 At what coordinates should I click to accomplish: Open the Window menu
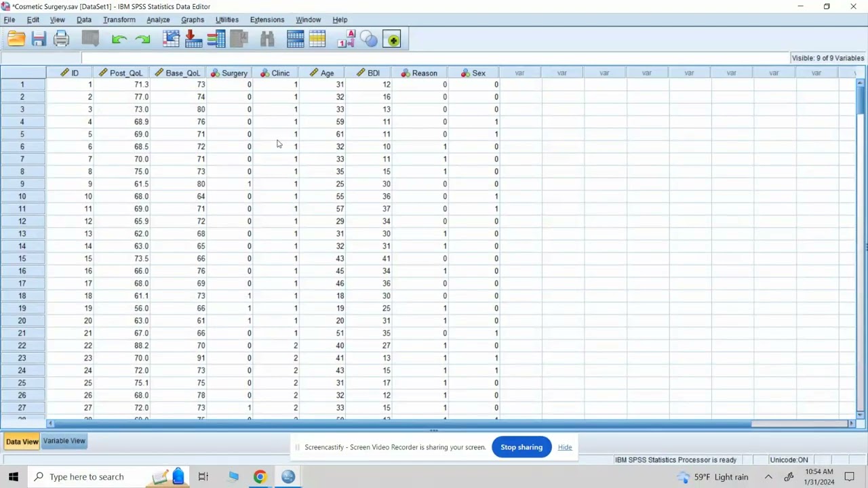[x=308, y=20]
